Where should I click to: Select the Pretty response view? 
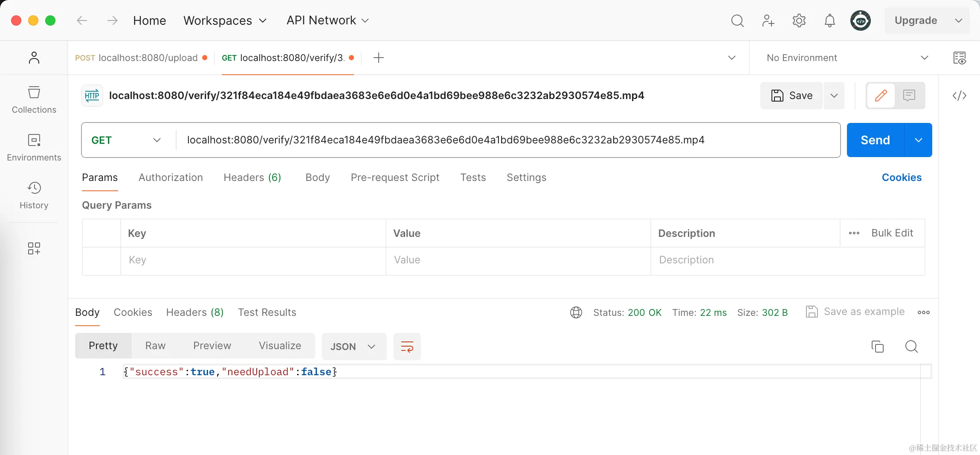click(103, 346)
